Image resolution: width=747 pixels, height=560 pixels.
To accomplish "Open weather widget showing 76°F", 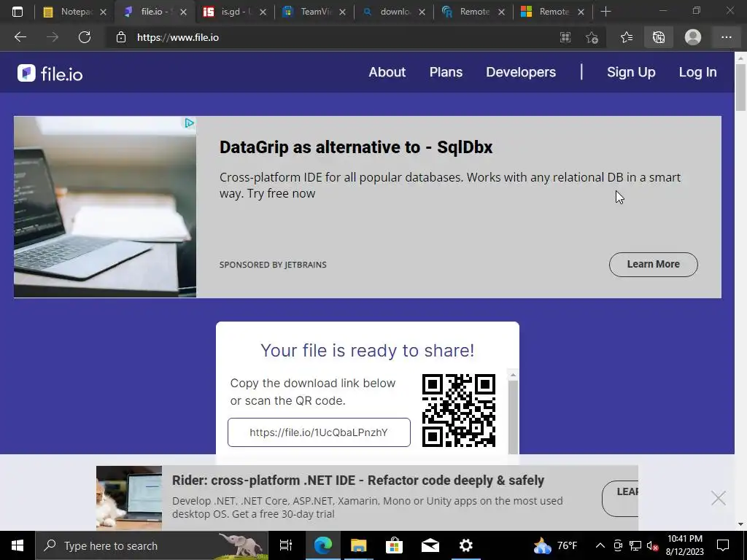I will 555,545.
